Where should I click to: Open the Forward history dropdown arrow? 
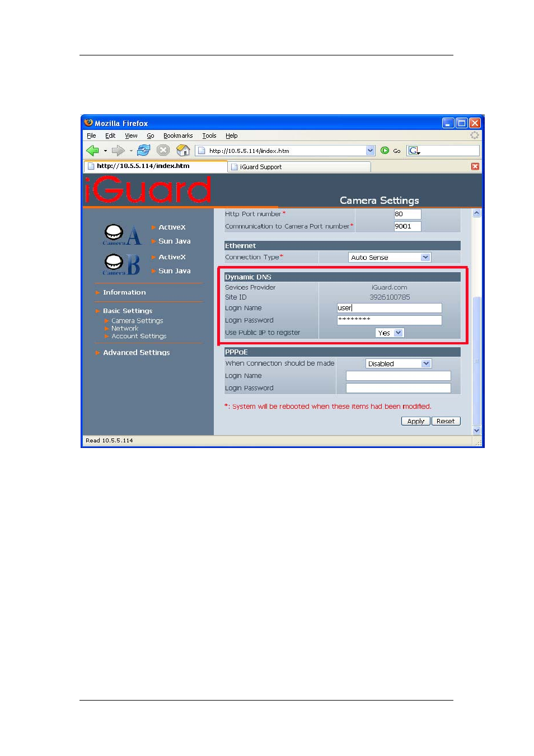click(x=131, y=151)
